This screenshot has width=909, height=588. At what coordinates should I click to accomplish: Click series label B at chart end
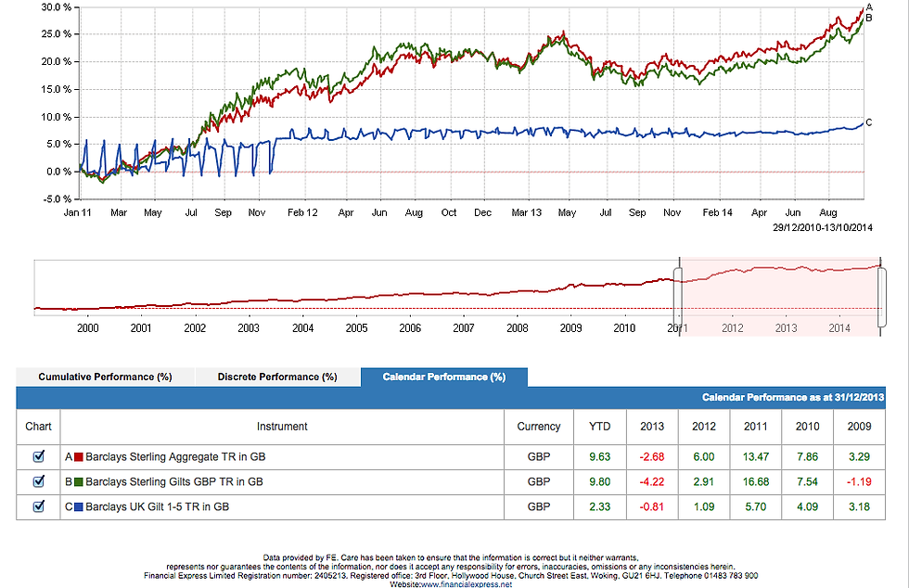(869, 18)
